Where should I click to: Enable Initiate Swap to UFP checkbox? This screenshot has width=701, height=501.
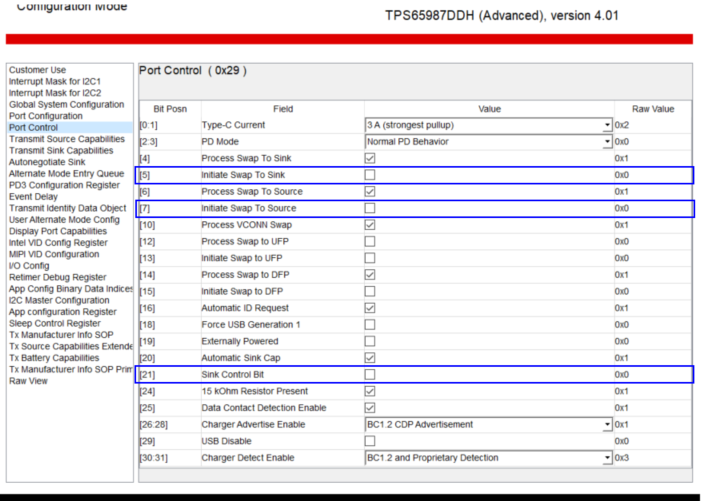(x=370, y=258)
